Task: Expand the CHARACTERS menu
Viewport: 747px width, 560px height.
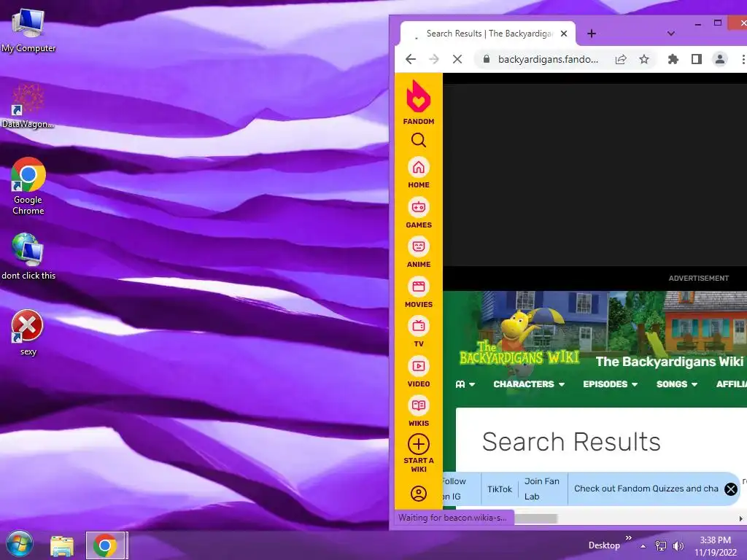Action: pyautogui.click(x=529, y=384)
